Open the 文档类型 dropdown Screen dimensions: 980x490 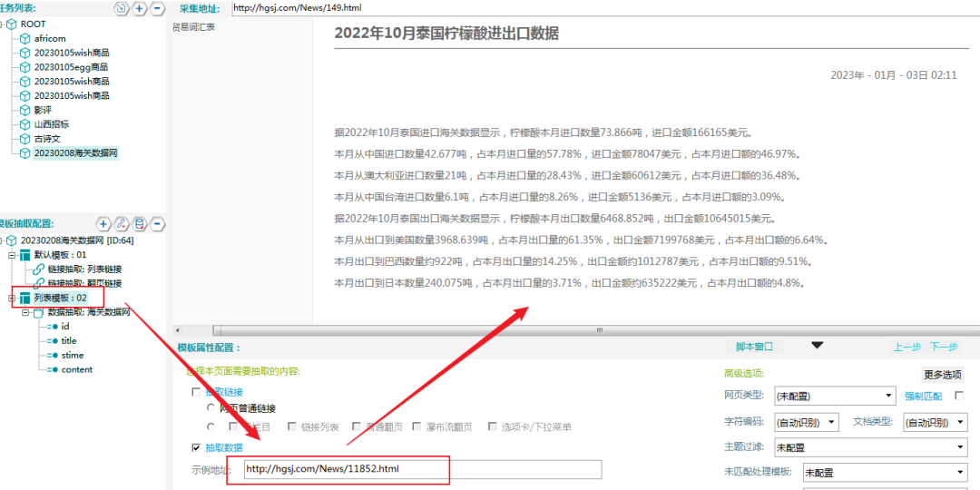click(935, 422)
